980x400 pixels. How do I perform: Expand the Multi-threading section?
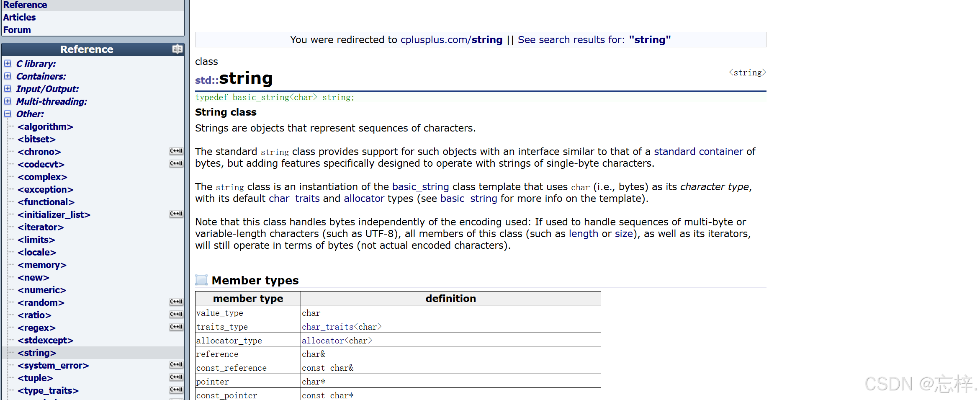click(x=8, y=101)
